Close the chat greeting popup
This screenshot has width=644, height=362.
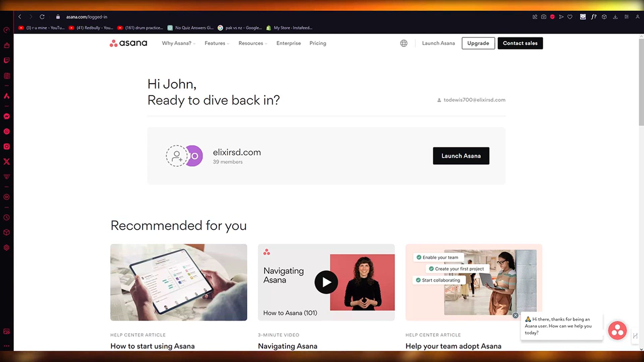point(516,315)
